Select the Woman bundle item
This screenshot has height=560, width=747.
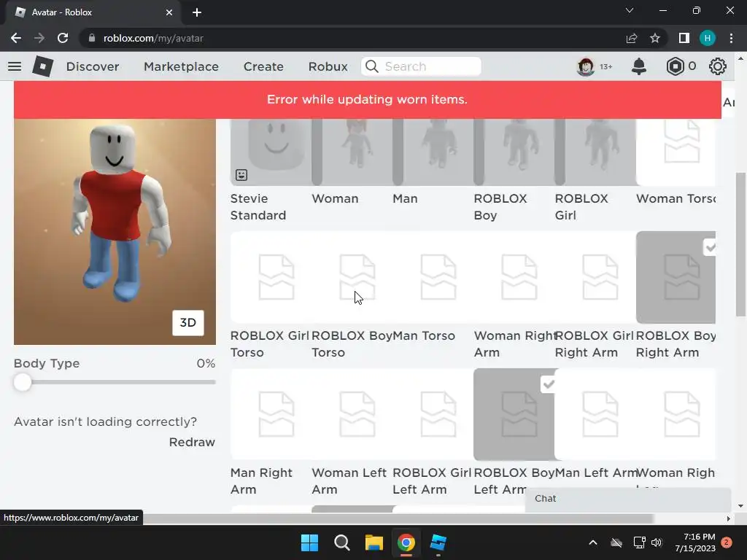tap(351, 152)
